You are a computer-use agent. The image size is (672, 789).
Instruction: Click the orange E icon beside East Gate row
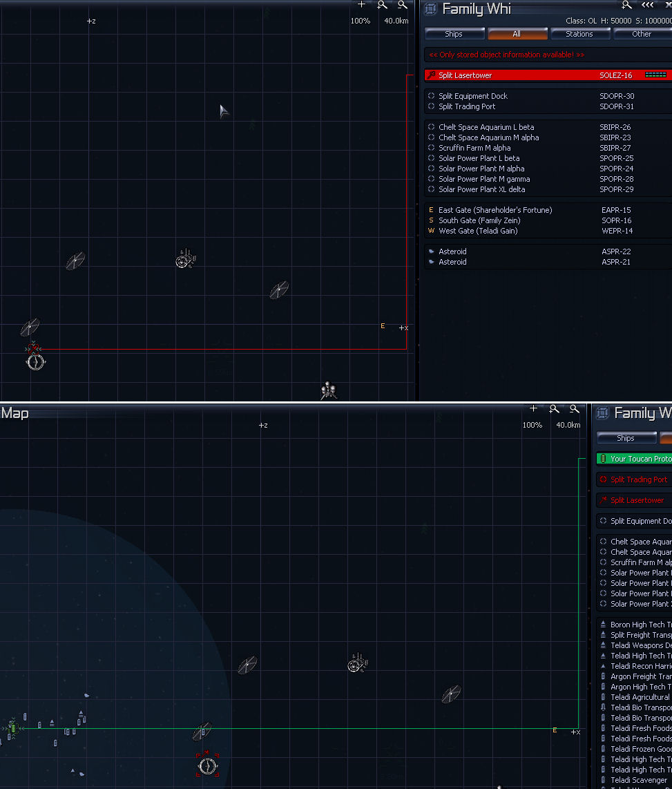431,210
